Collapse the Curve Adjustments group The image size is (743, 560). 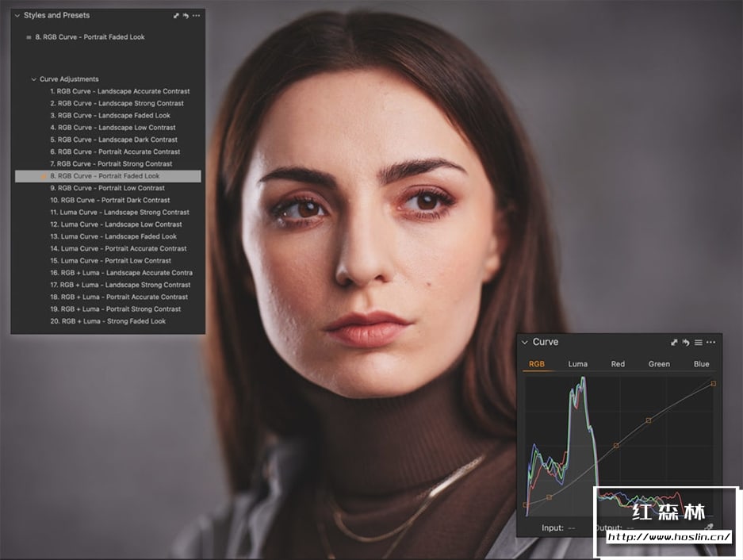coord(33,79)
